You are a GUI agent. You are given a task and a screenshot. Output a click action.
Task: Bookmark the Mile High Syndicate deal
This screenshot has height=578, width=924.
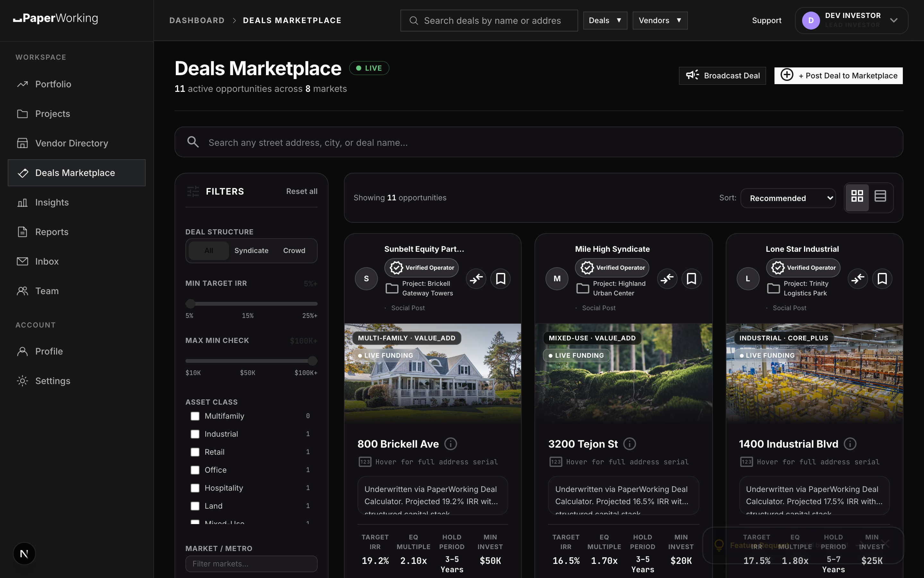(x=691, y=279)
